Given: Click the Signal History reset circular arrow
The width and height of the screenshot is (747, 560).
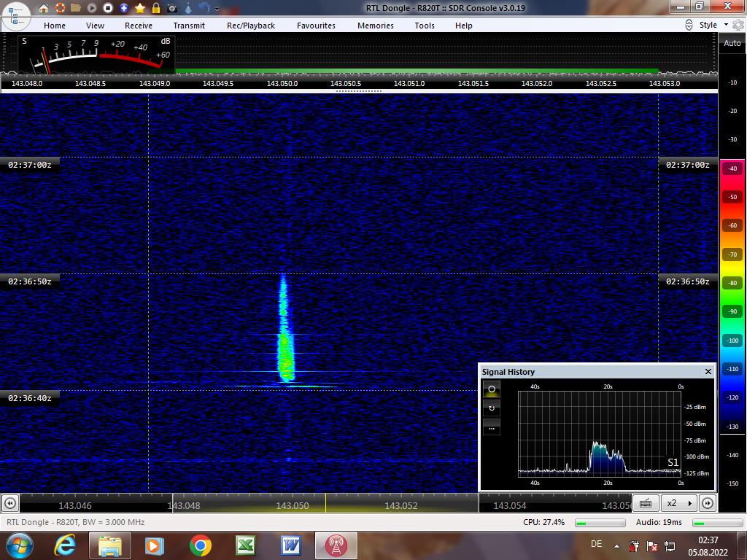Looking at the screenshot, I should pos(491,408).
